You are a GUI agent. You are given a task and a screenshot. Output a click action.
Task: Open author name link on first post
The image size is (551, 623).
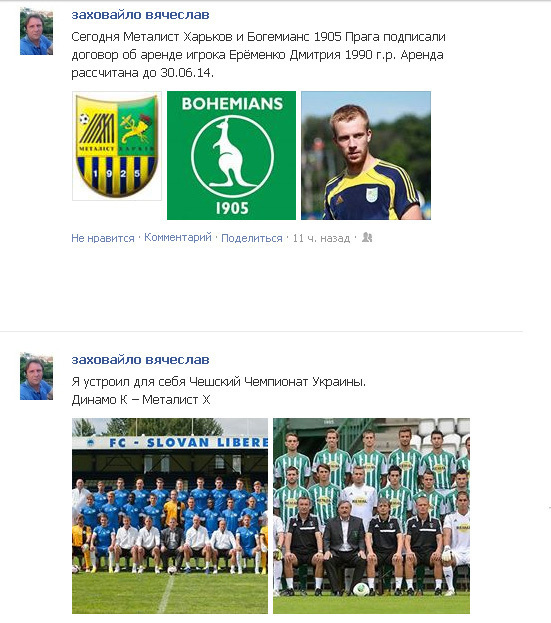(x=140, y=15)
